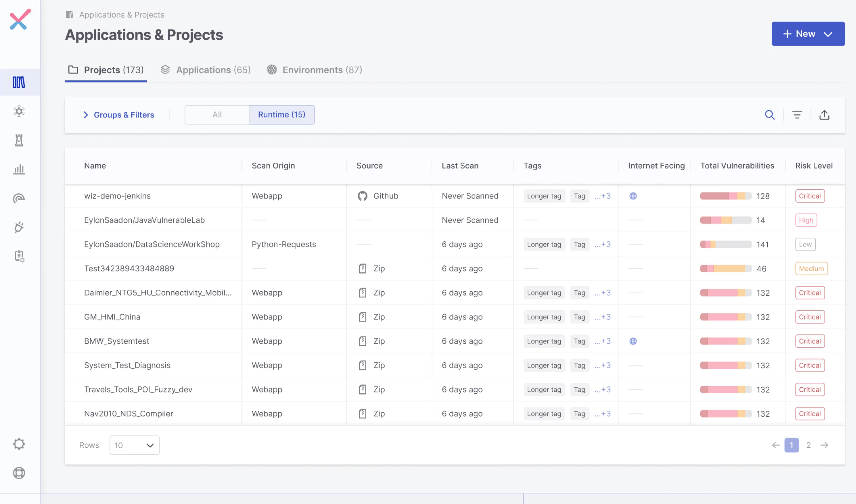This screenshot has width=856, height=504.
Task: Go to page 2 of results
Action: (x=808, y=445)
